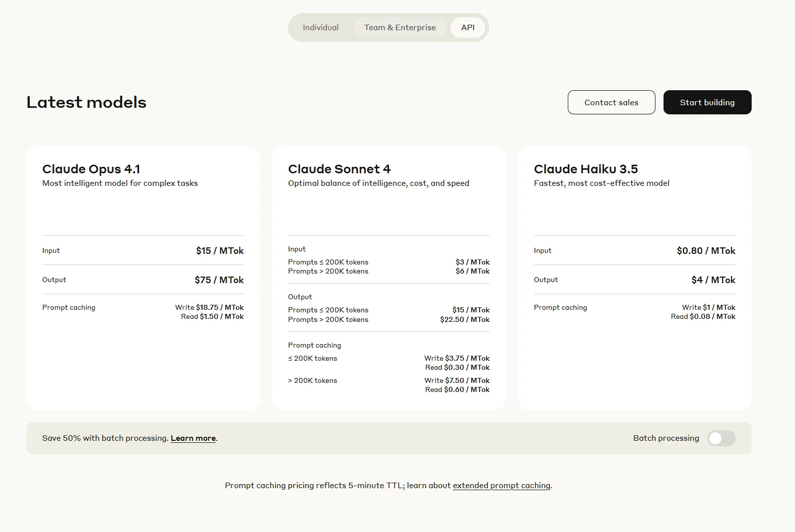Click Opus 4.1 output price $75 / MTok
The image size is (795, 532).
[x=219, y=280]
